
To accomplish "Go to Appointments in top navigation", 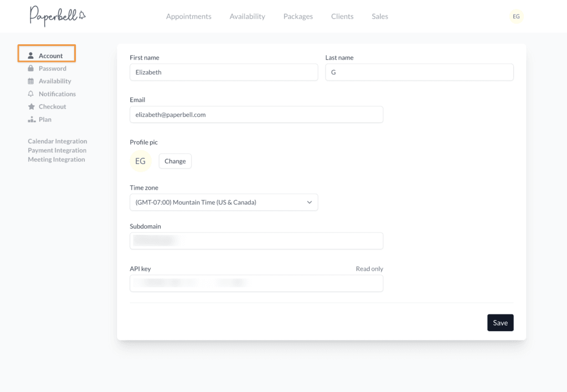I will [x=189, y=16].
